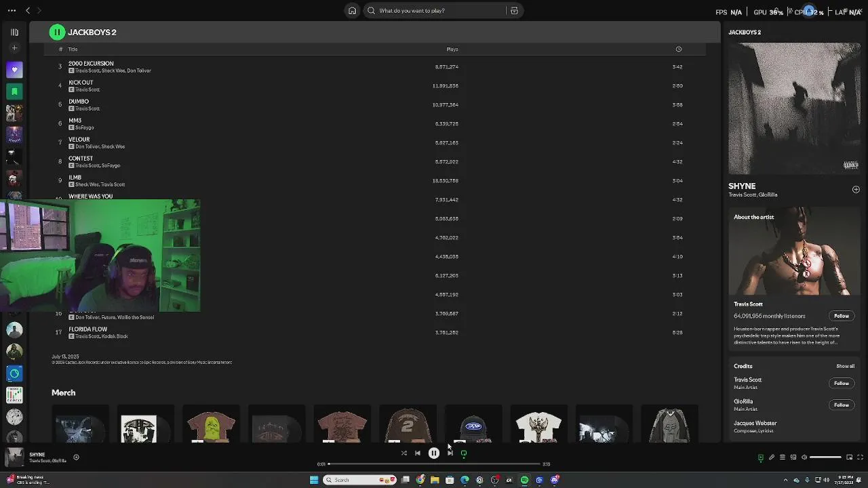The height and width of the screenshot is (488, 868).
Task: Open Don Toliver link under 2000 EXCURSION
Action: pos(139,70)
